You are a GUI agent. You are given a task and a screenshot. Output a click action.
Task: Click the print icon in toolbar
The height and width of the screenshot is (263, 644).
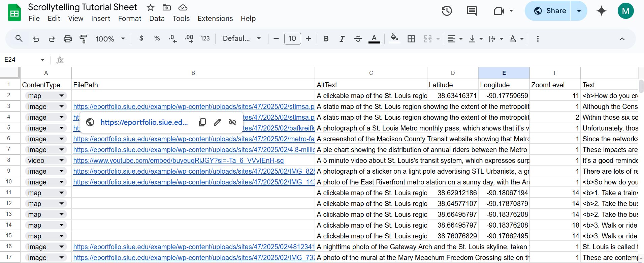pos(68,39)
